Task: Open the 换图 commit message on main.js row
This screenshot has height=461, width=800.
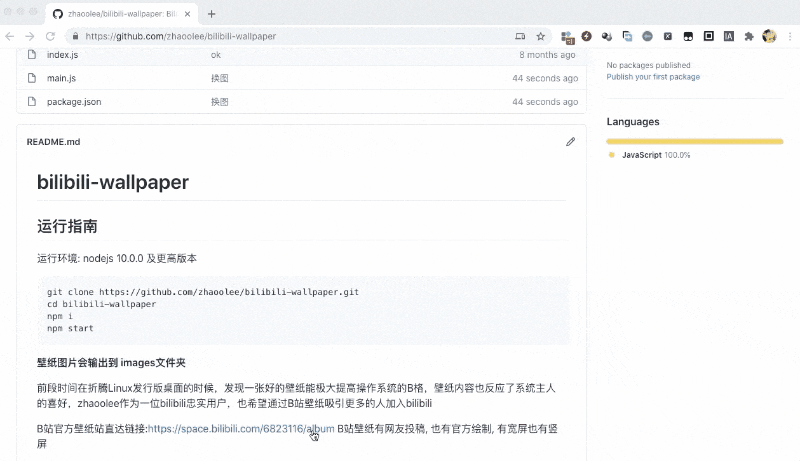Action: coord(219,78)
